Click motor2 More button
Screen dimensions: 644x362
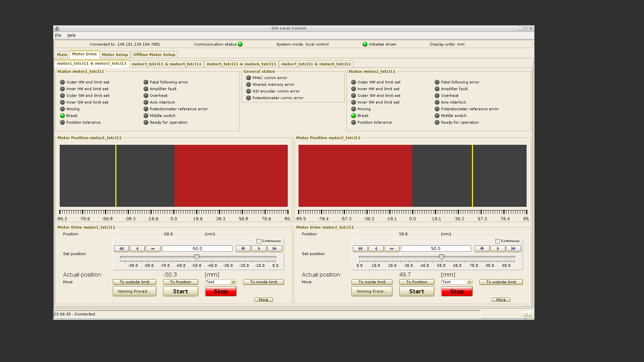coord(501,300)
